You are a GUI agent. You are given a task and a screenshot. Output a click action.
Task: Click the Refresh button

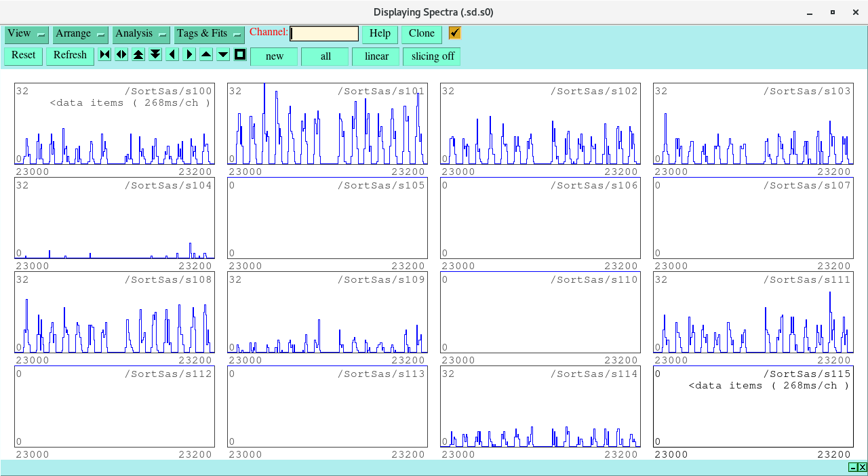70,56
